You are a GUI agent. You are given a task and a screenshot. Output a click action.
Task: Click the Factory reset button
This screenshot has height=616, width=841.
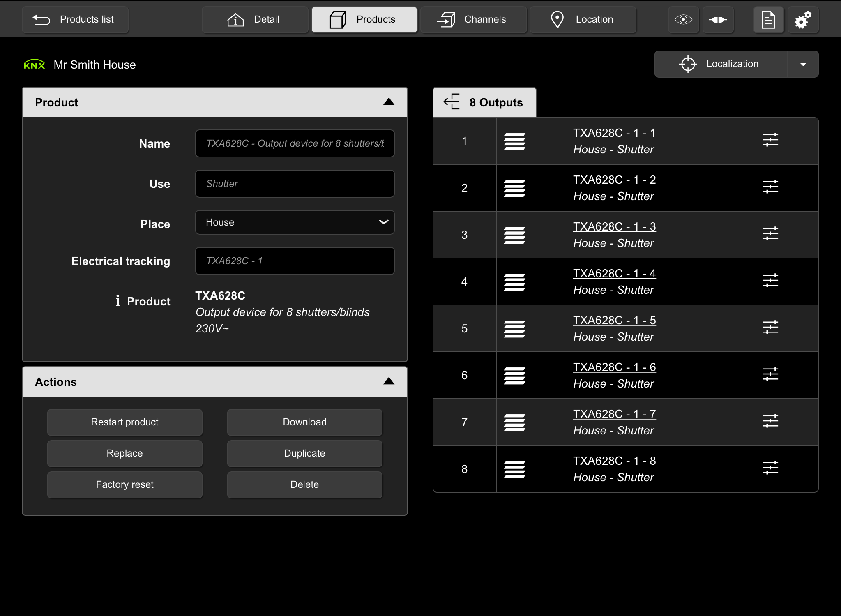(x=124, y=484)
